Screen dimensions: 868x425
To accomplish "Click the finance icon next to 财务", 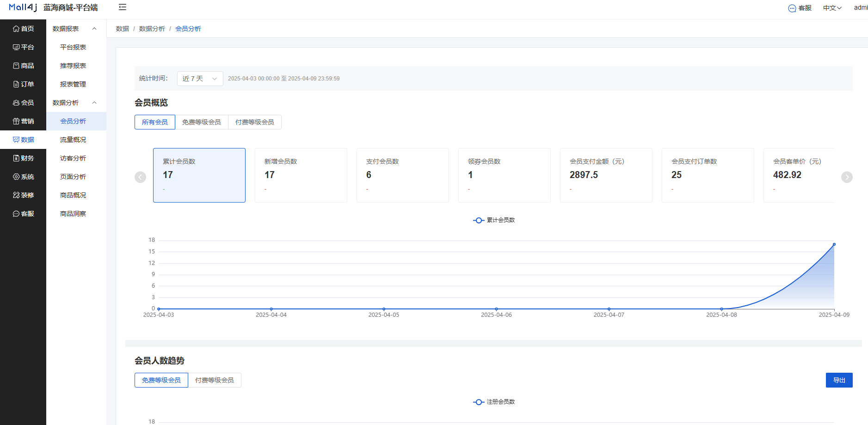I will coord(16,158).
